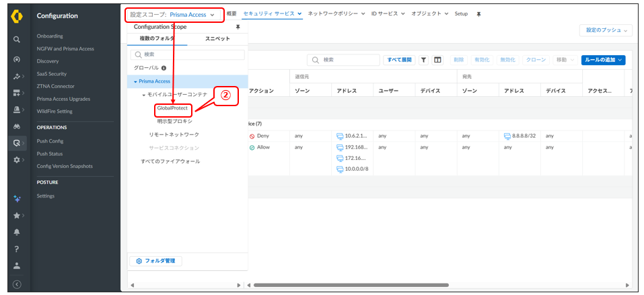Click the red Deny icon in the rule row
Image resolution: width=644 pixels, height=295 pixels.
252,136
